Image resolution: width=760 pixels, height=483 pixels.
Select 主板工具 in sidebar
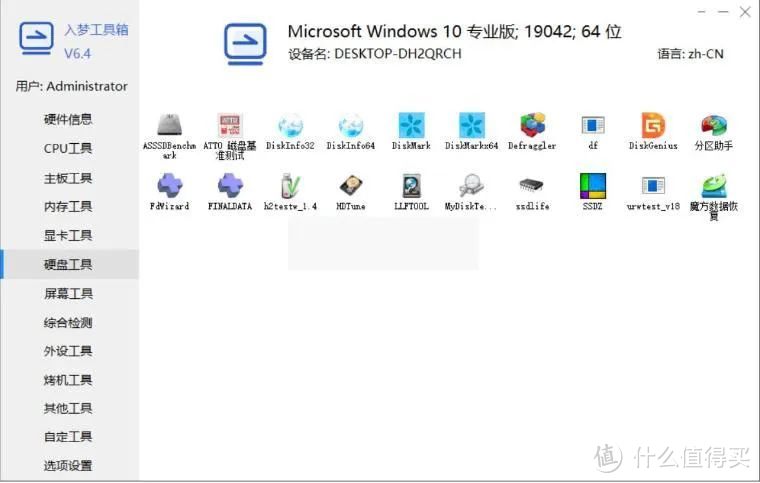(x=68, y=178)
